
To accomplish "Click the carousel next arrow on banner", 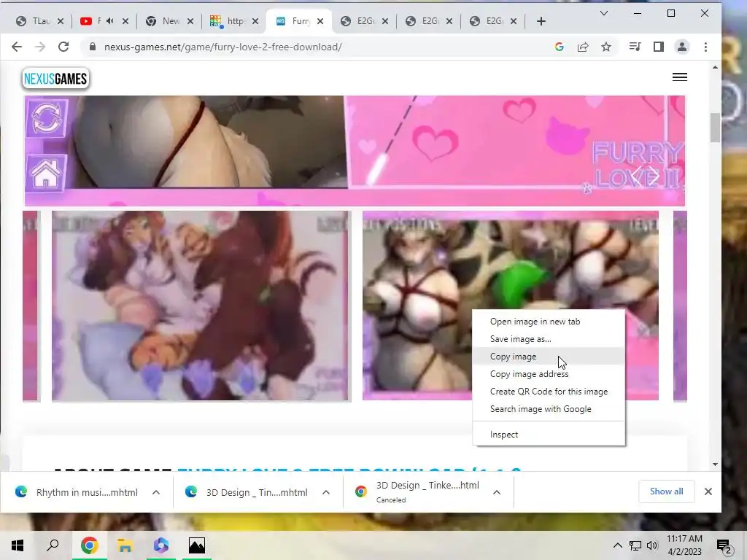I will (x=653, y=176).
